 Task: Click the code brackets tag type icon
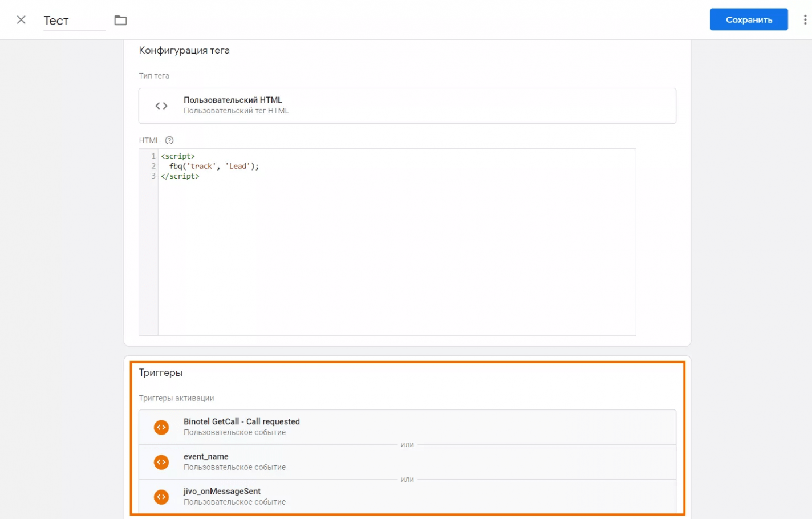[x=161, y=106]
